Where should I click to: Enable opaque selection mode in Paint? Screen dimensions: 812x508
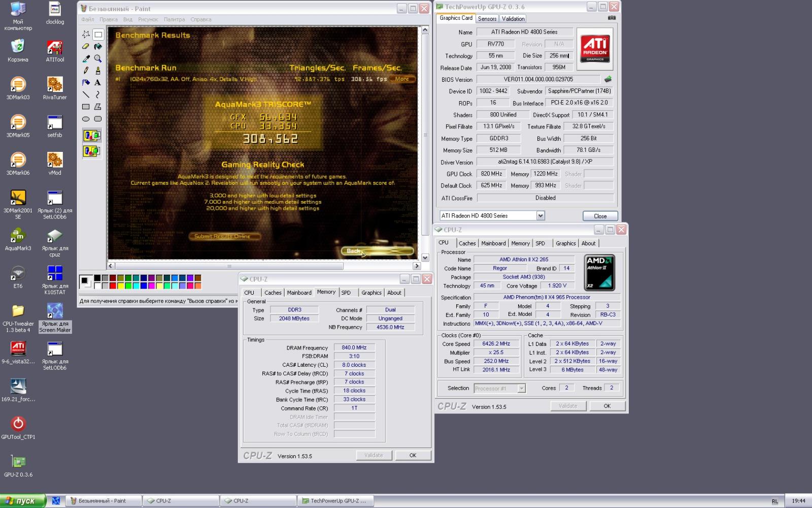pos(92,136)
